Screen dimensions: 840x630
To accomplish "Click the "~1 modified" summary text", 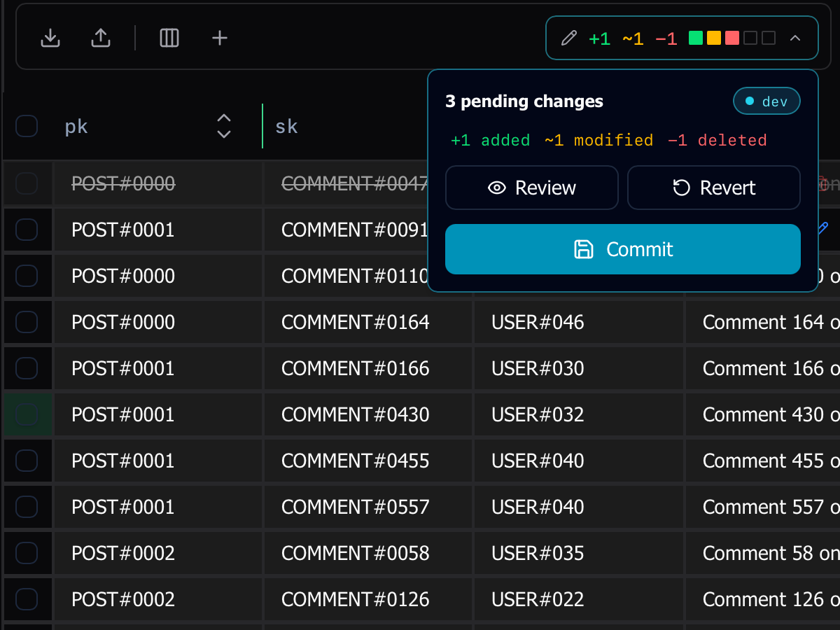I will (599, 141).
